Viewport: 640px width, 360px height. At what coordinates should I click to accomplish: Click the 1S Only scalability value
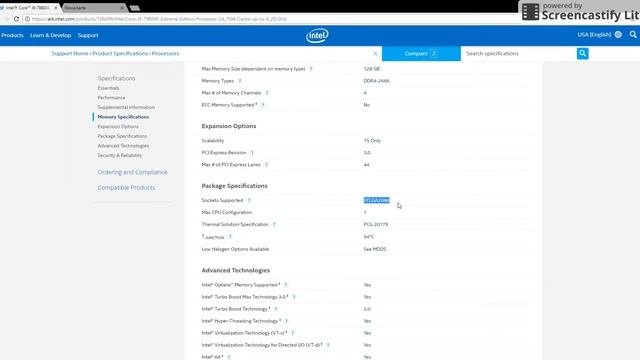[372, 141]
